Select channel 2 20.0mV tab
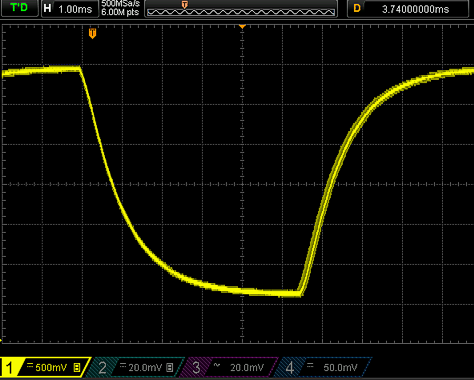This screenshot has height=380, width=474. 136,368
